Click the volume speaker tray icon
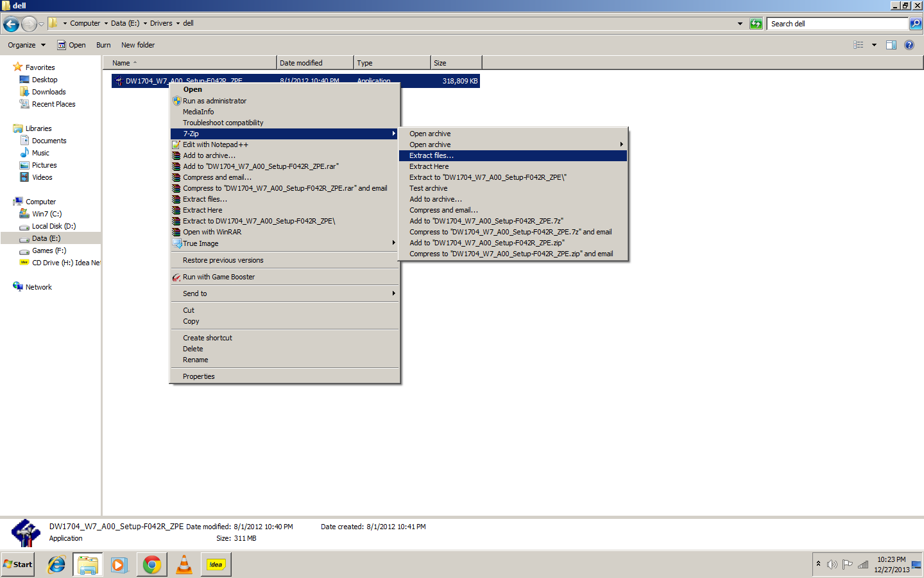 (x=832, y=565)
